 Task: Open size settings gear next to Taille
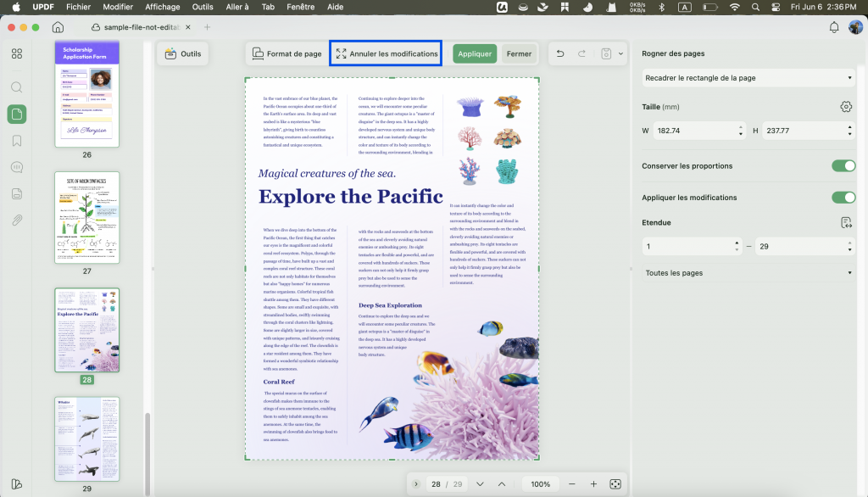coord(846,106)
